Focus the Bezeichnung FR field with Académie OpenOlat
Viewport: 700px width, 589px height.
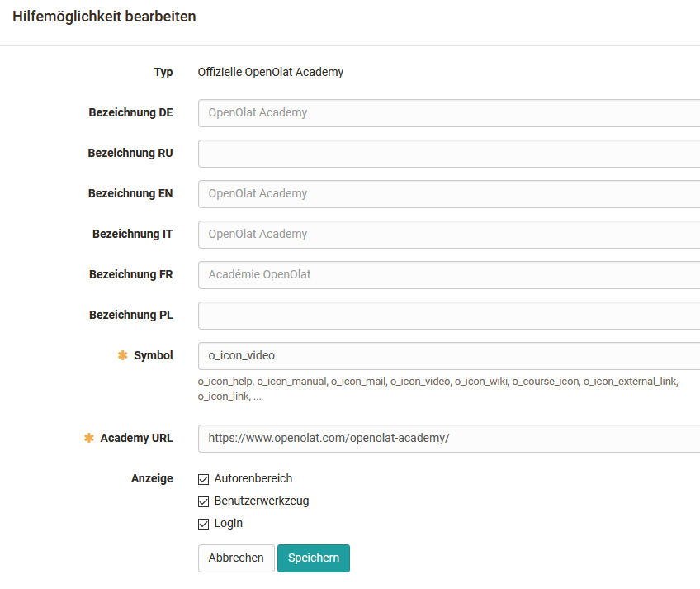(x=448, y=275)
